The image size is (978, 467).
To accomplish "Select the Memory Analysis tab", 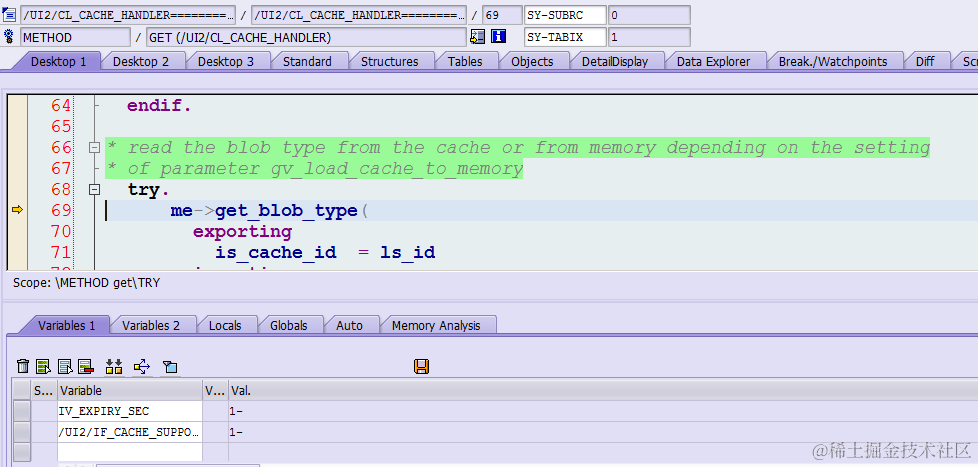I will (437, 325).
